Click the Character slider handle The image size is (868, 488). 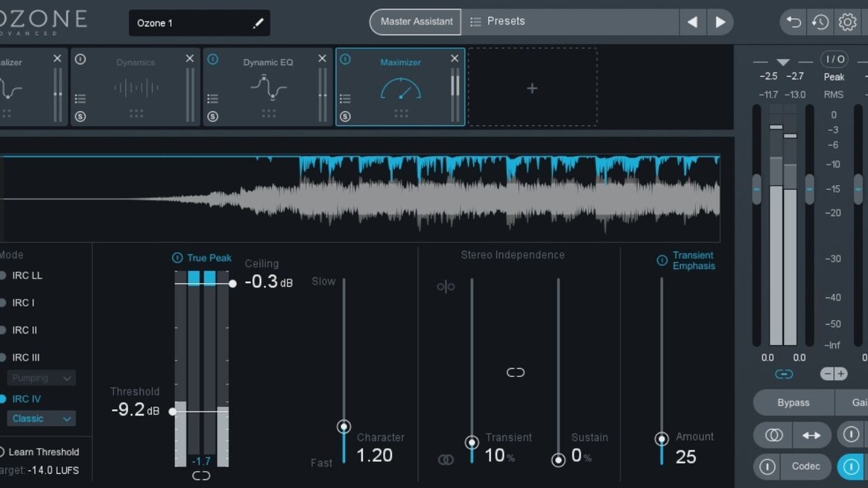pyautogui.click(x=344, y=427)
